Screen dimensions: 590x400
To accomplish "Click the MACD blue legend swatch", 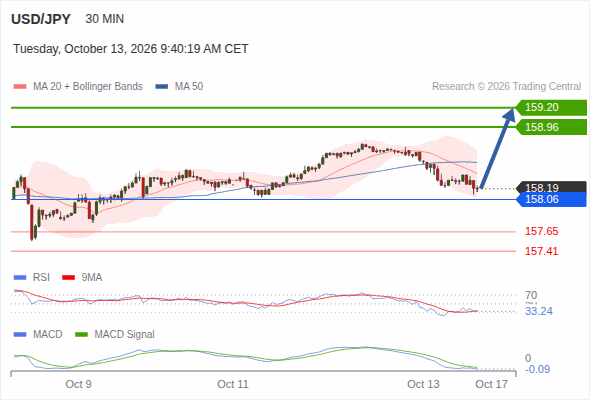I will coord(20,335).
